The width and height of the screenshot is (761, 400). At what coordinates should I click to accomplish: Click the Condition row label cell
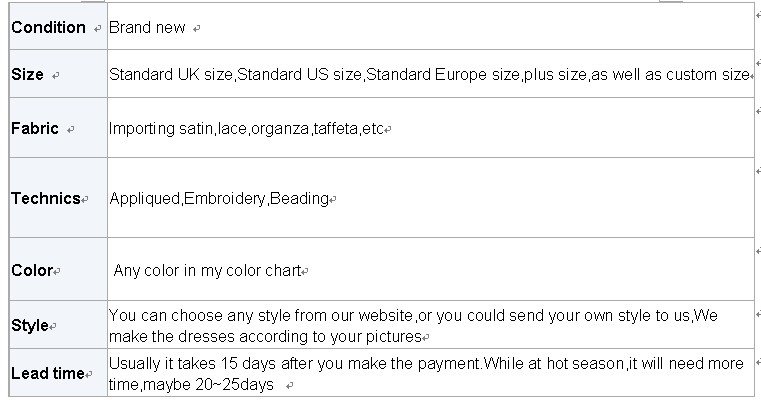(48, 27)
